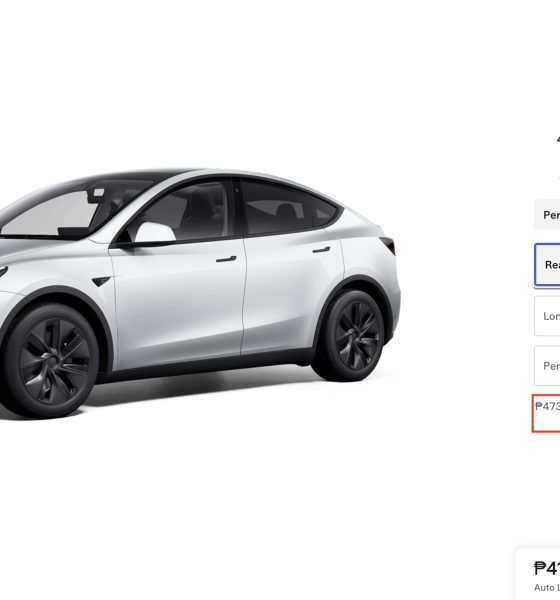Image resolution: width=560 pixels, height=600 pixels.
Task: Click the car's front wheel
Action: coord(52,361)
